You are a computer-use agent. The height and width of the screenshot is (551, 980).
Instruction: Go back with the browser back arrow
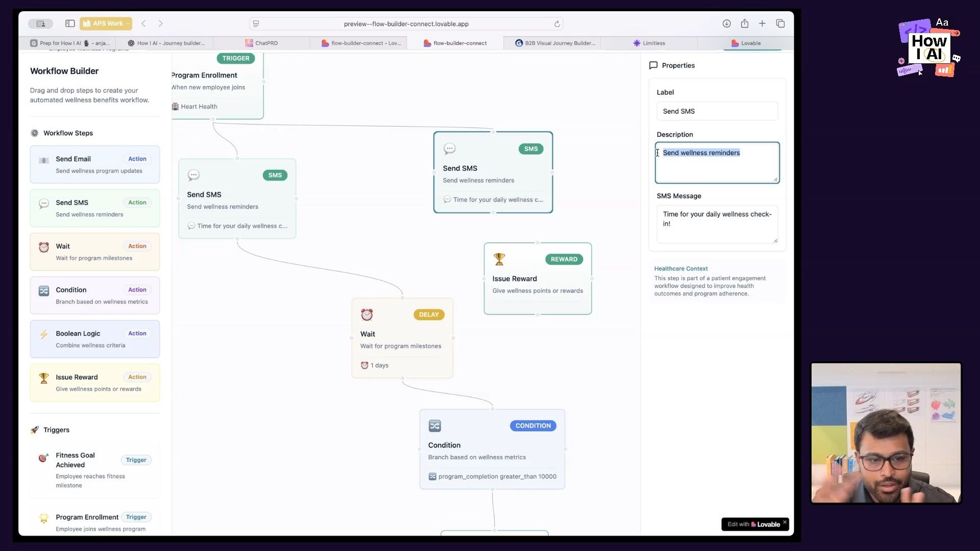click(x=143, y=23)
